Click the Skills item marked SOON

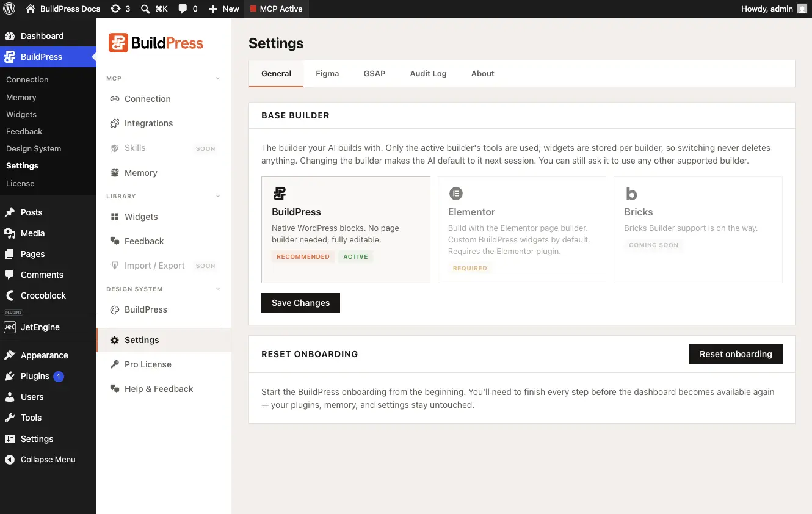164,148
